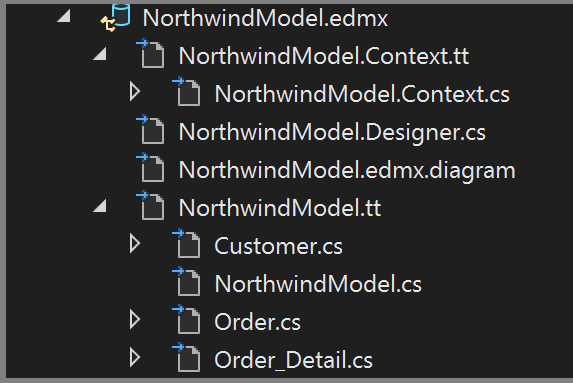The image size is (573, 383).
Task: Collapse the NorthwindModel.tt node
Action: coord(100,206)
